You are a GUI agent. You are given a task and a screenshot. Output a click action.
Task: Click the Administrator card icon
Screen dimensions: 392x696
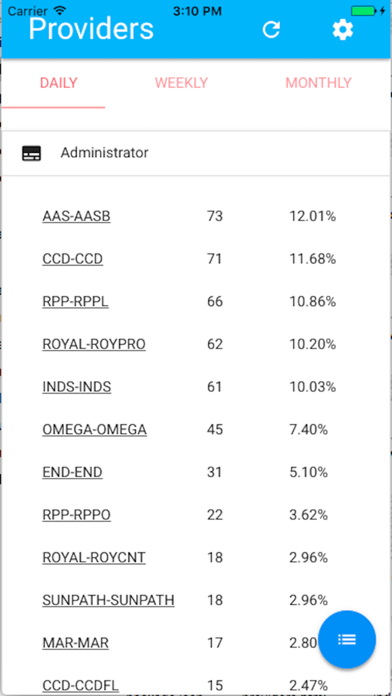coord(32,153)
